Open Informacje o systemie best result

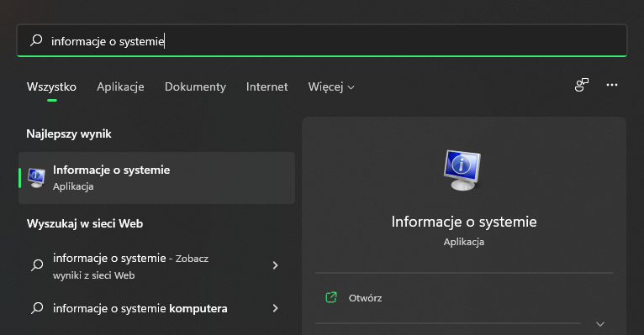157,178
